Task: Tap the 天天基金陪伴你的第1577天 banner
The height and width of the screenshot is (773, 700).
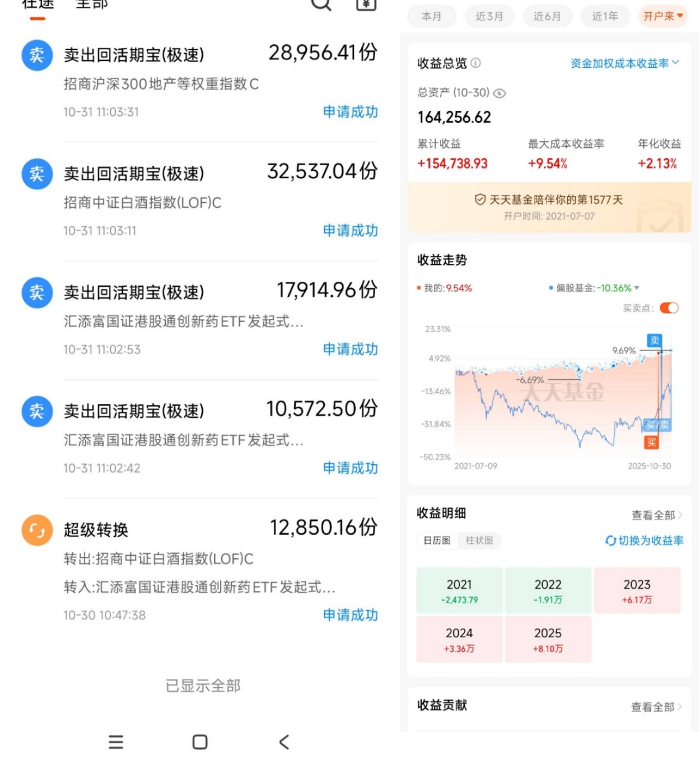Action: click(x=549, y=207)
